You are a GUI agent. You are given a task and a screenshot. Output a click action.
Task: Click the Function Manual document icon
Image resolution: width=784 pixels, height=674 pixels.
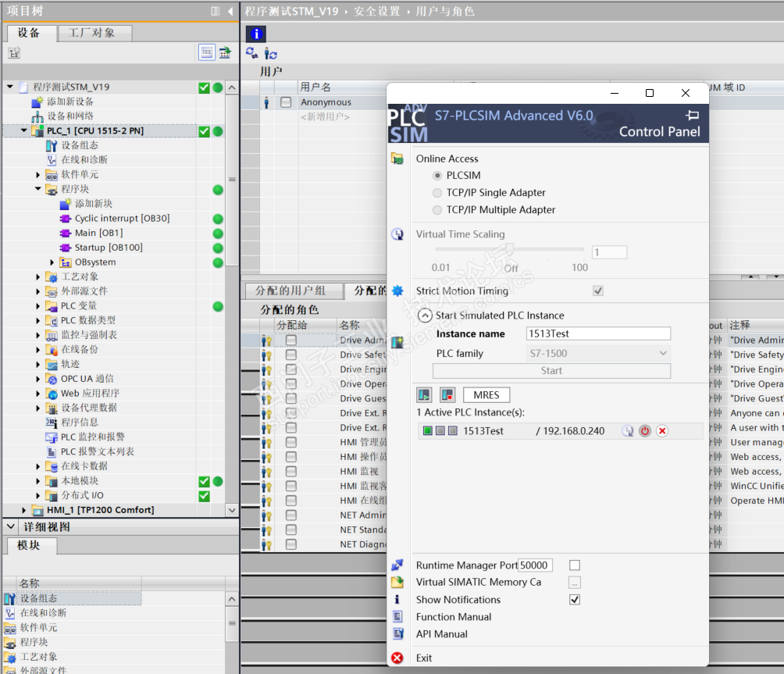click(x=397, y=616)
